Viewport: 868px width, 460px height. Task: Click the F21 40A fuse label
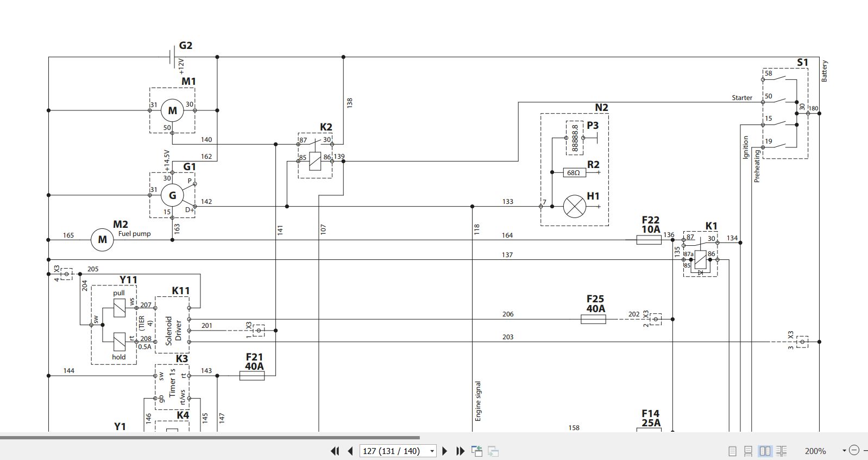pyautogui.click(x=254, y=362)
